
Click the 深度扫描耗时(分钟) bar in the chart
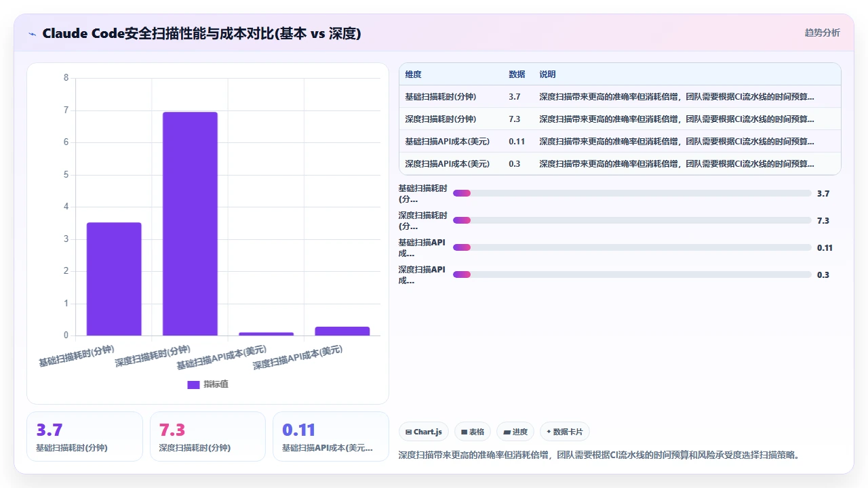coord(190,224)
